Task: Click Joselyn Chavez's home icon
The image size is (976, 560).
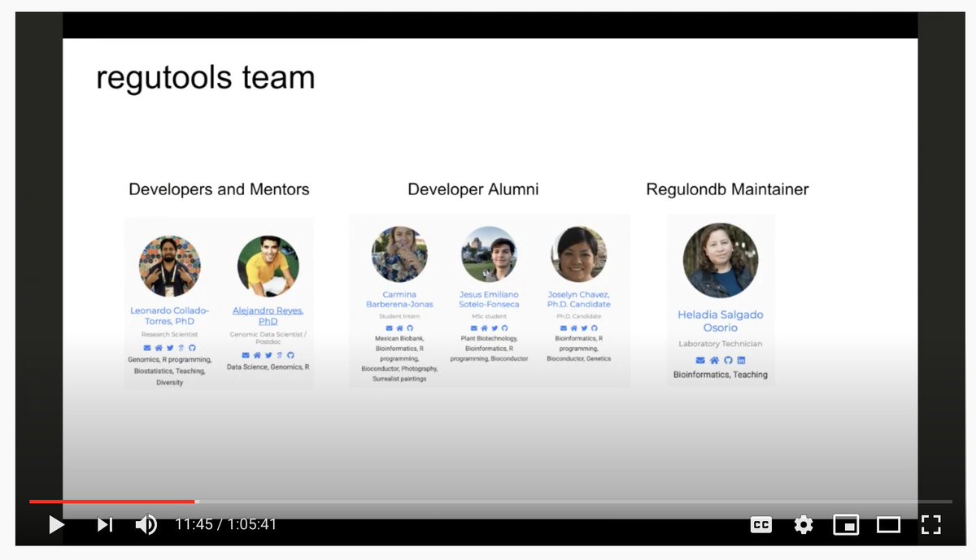Action: (x=573, y=328)
